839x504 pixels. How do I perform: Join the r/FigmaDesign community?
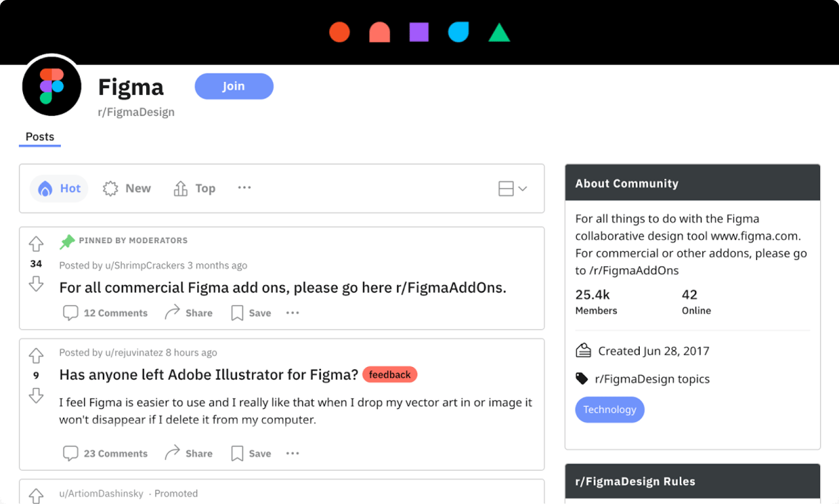(233, 86)
